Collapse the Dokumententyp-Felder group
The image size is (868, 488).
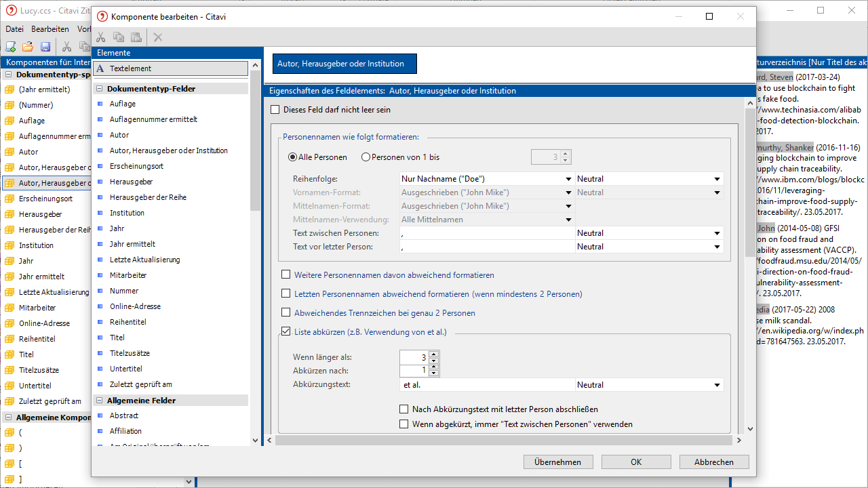coord(100,89)
